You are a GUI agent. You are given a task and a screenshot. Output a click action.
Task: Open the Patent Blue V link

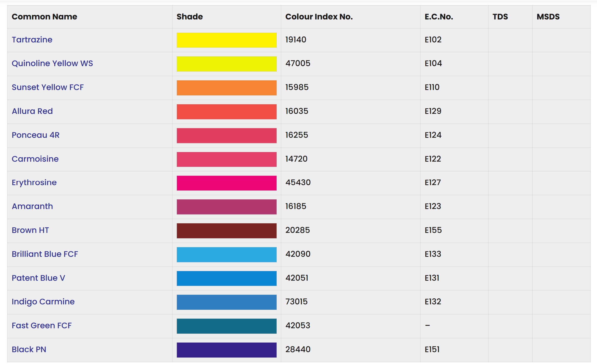[x=38, y=278]
